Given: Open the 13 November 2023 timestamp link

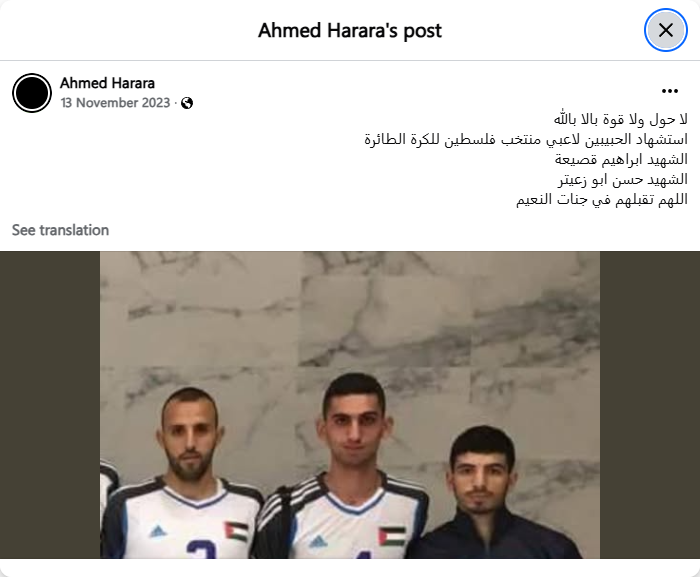Looking at the screenshot, I should (x=115, y=103).
